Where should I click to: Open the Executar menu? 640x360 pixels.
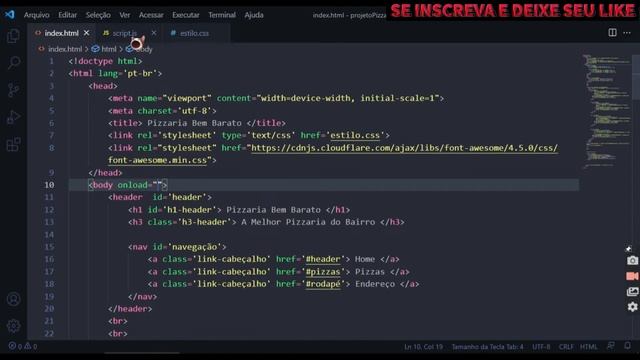pyautogui.click(x=186, y=15)
